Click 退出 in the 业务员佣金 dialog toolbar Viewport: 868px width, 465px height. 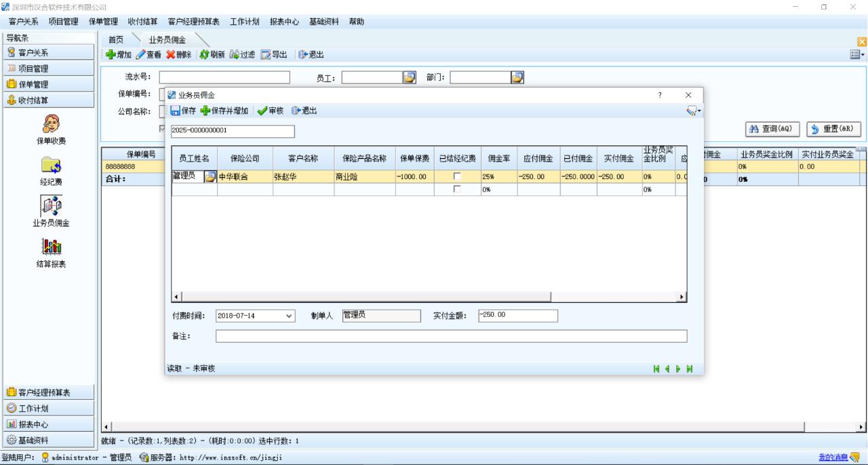(x=304, y=111)
